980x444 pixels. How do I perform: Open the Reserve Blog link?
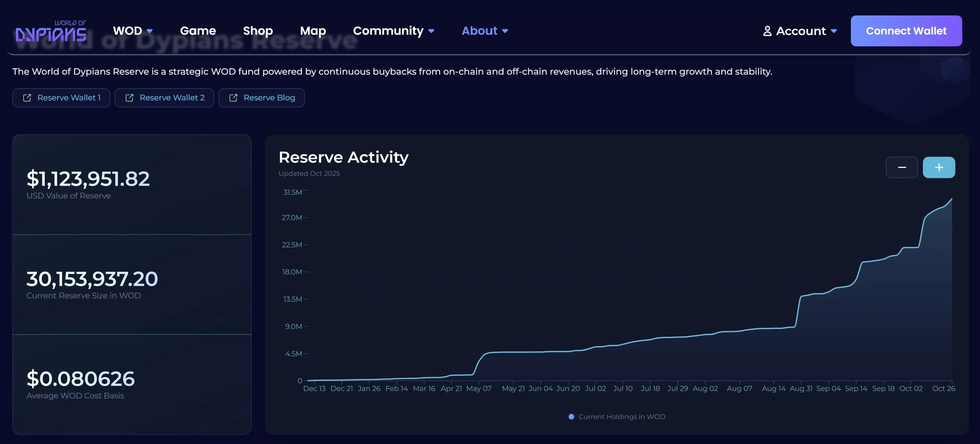point(269,98)
